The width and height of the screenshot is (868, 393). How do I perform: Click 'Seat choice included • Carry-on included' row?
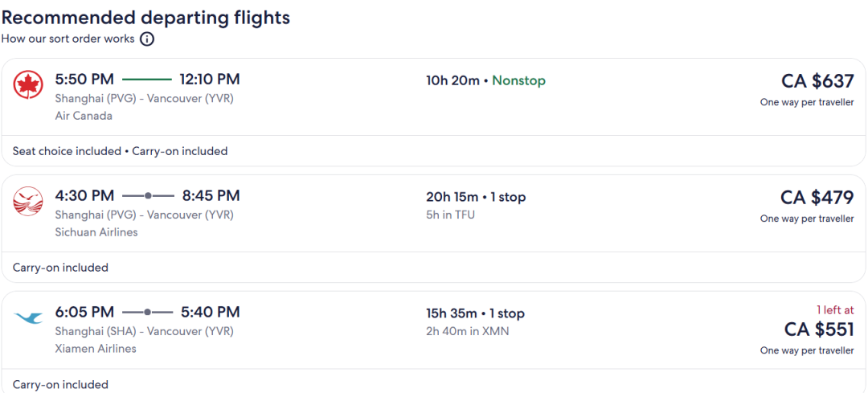coord(121,151)
